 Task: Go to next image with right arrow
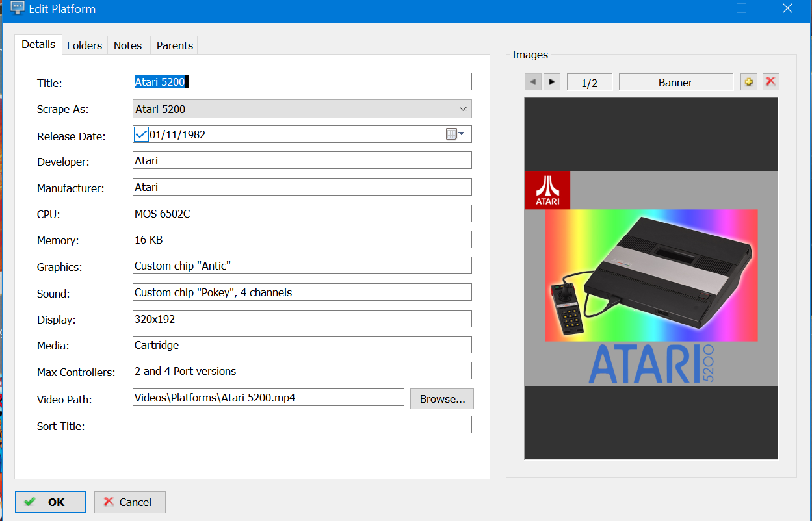(552, 82)
